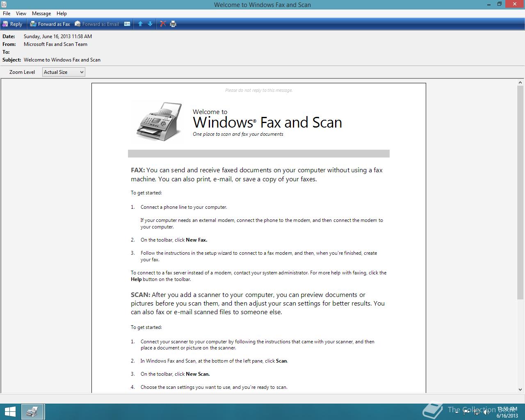Click the taskbar clock showing 6/16/2013

click(507, 412)
